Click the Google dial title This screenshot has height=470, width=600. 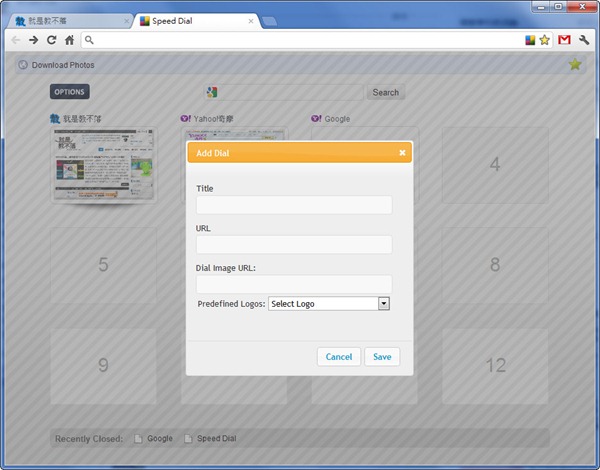[x=337, y=119]
